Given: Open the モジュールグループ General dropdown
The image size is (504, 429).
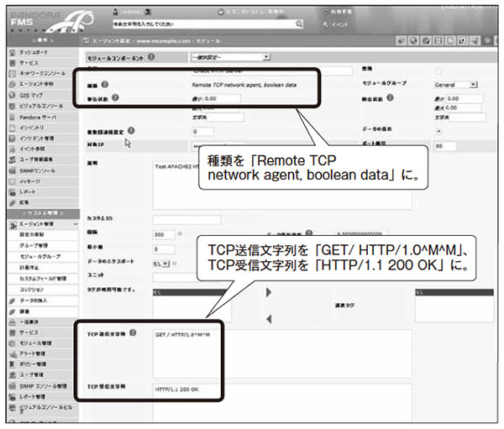Looking at the screenshot, I should [x=455, y=85].
